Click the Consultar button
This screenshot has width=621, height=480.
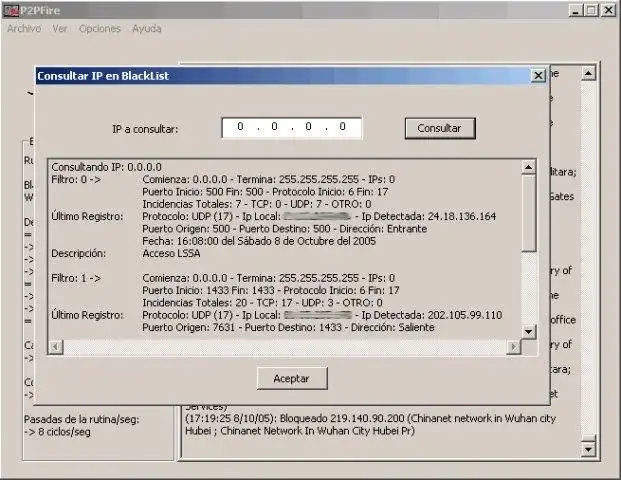tap(440, 128)
